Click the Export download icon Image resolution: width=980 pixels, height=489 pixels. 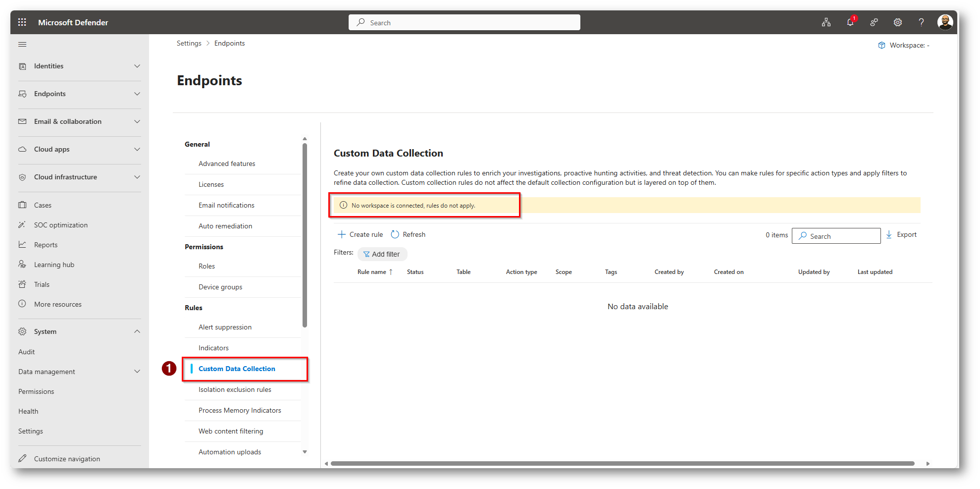click(x=889, y=235)
